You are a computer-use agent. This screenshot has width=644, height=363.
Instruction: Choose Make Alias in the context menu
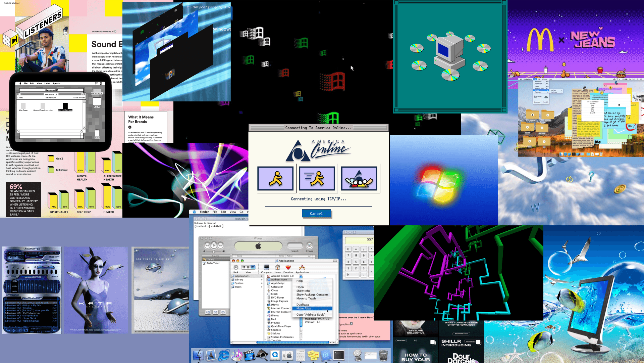(312, 308)
